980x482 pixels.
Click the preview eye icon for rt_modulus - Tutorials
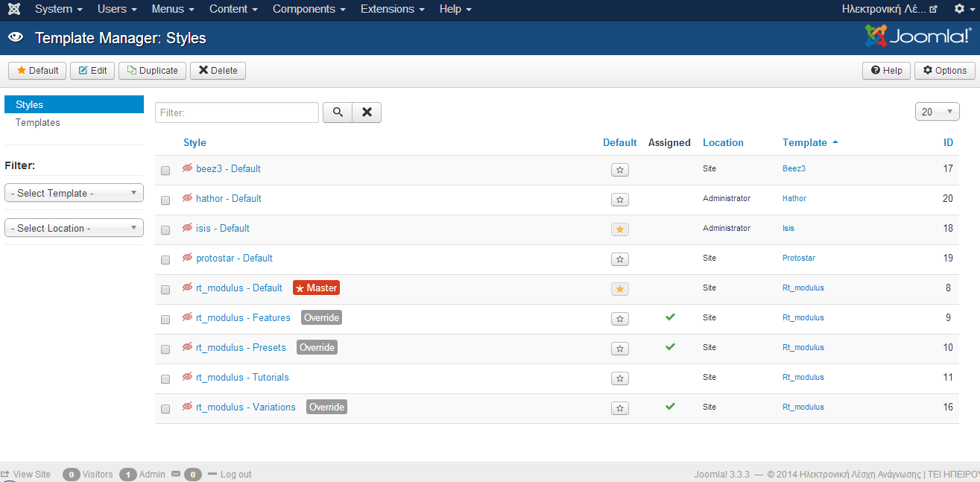pos(188,377)
